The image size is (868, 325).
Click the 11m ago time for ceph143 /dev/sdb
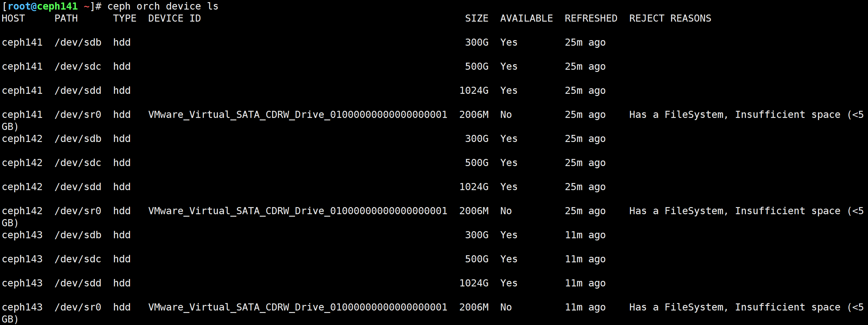click(585, 235)
